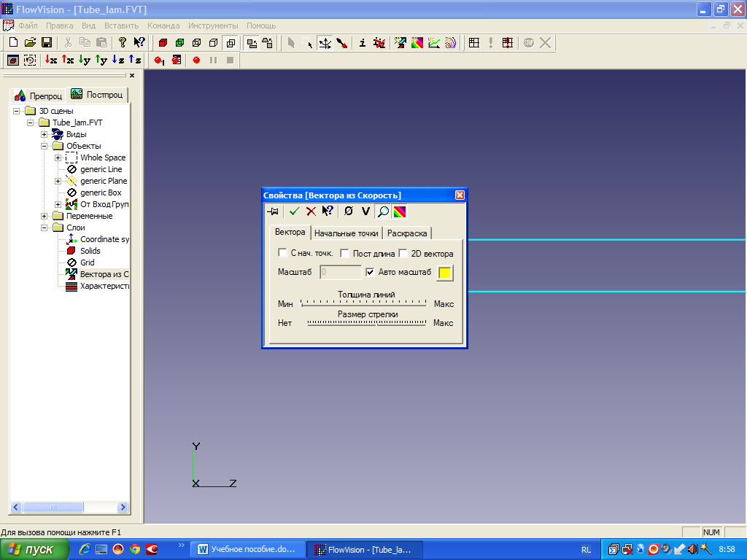Open the Инструменты menu
747x560 pixels.
[x=213, y=26]
